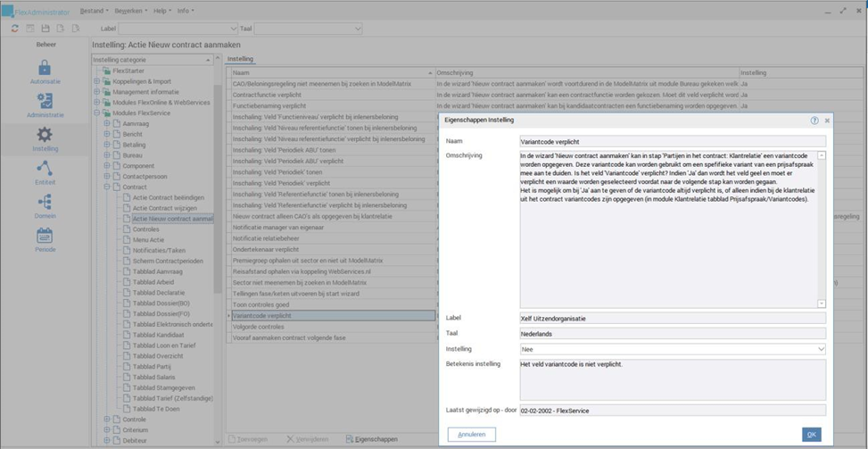Click the OK button in the dialog
868x449 pixels.
point(811,435)
